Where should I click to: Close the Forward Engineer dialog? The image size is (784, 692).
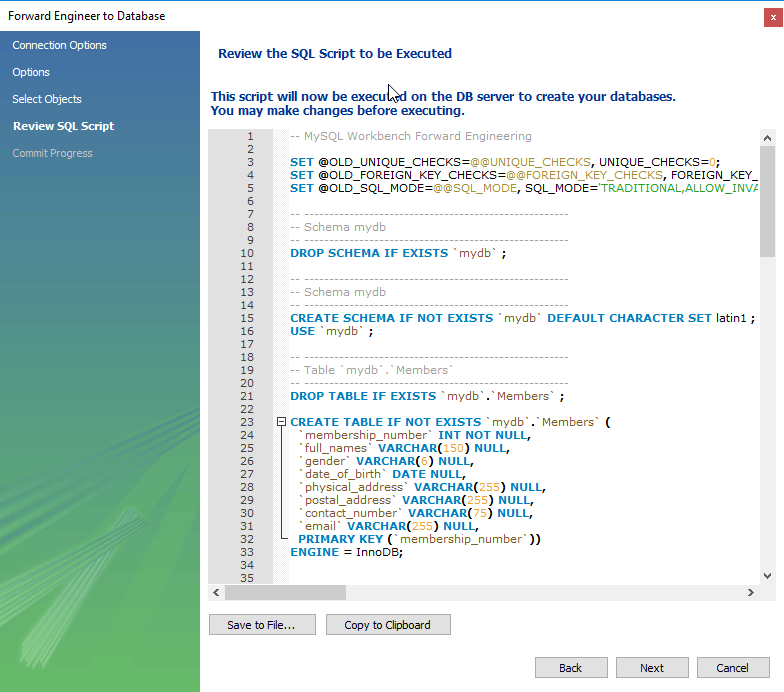pyautogui.click(x=773, y=18)
